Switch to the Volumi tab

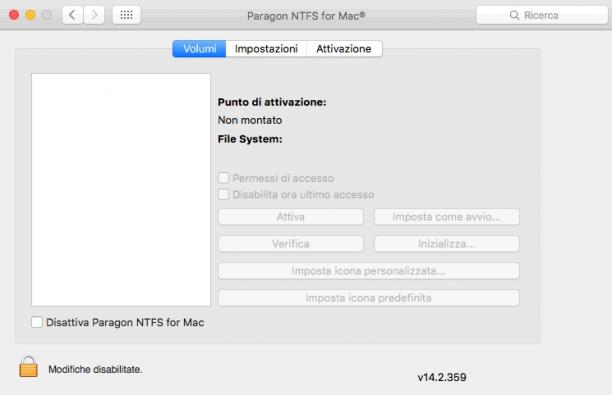pos(199,49)
